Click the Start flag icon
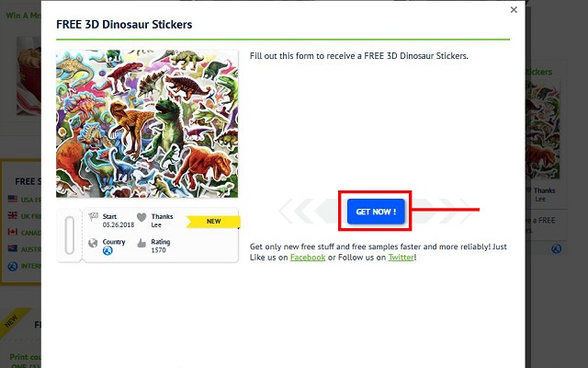 click(93, 217)
